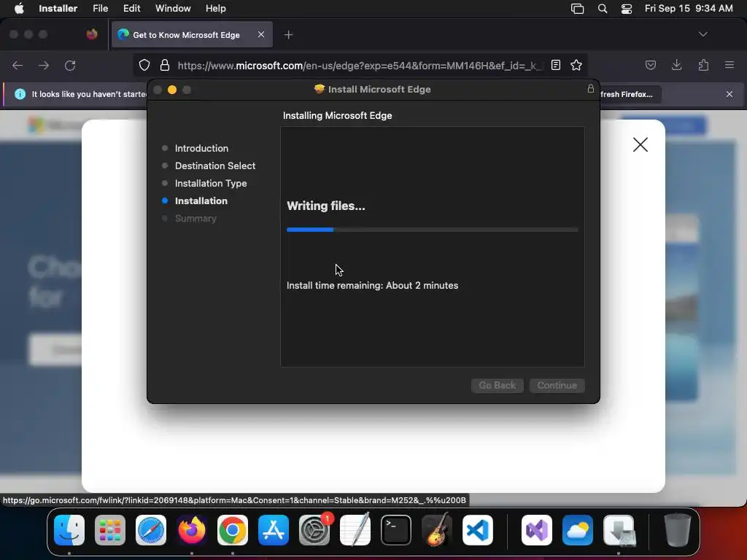747x560 pixels.
Task: Open the weather cloud app in Dock
Action: [578, 530]
